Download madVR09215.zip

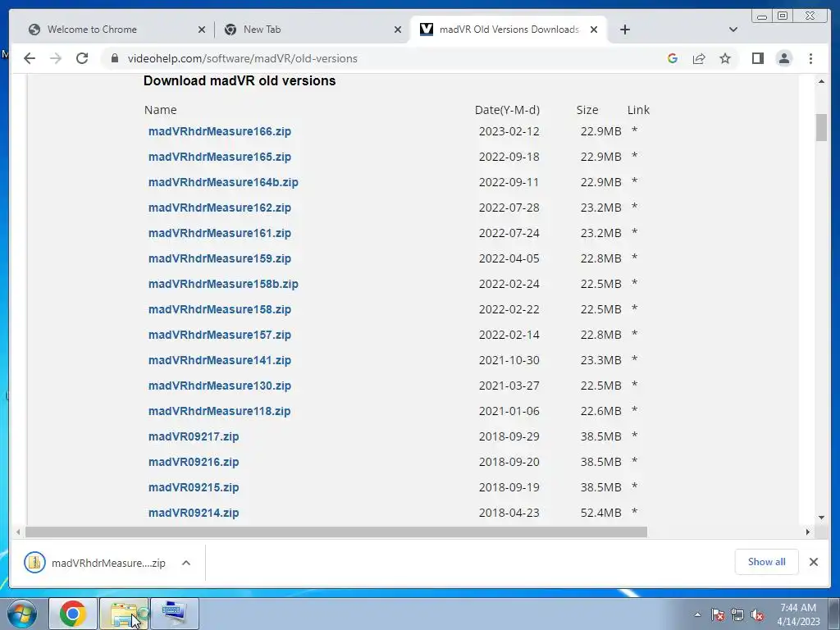pos(194,487)
